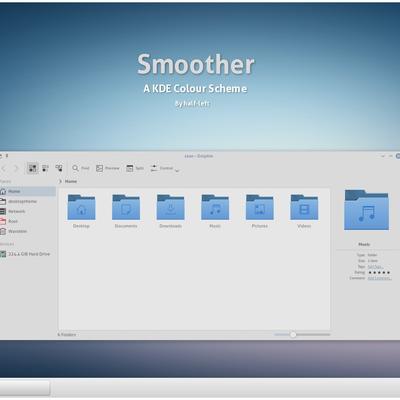This screenshot has width=400, height=400.
Task: Switch to Details view mode
Action: (59, 168)
